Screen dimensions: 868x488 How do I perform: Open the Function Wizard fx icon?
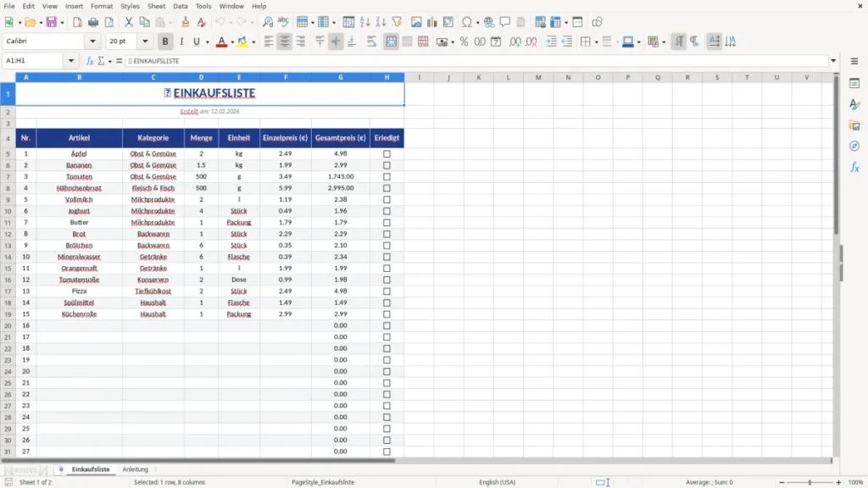(90, 61)
